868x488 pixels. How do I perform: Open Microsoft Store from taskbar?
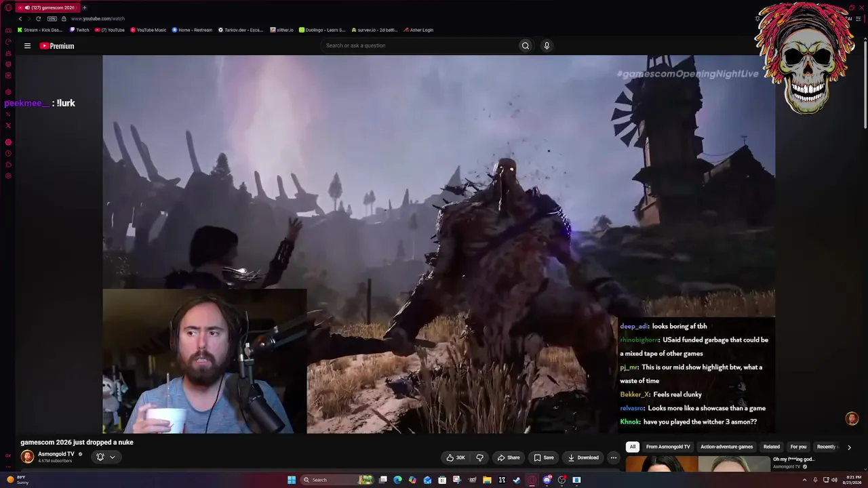(442, 480)
